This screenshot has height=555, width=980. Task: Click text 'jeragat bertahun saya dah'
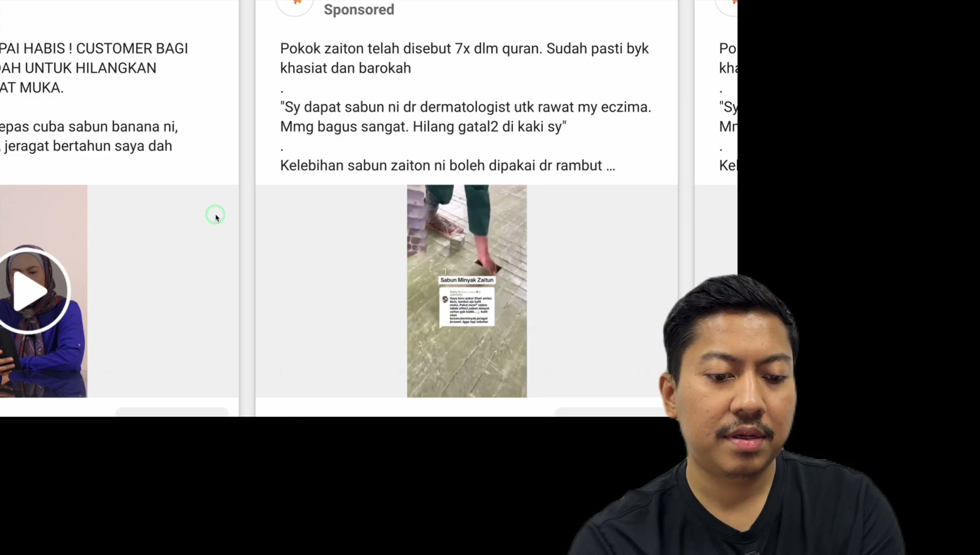click(x=88, y=146)
